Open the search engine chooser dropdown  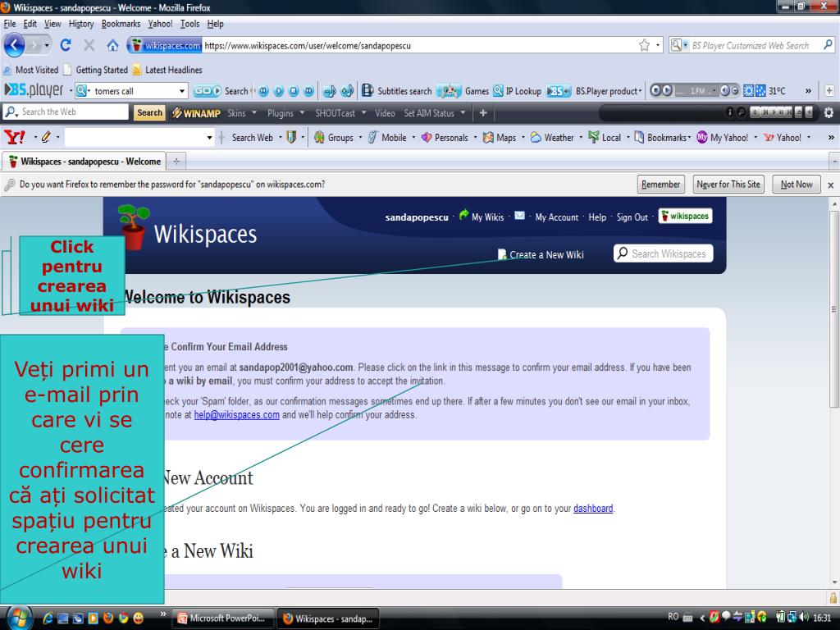tap(678, 46)
